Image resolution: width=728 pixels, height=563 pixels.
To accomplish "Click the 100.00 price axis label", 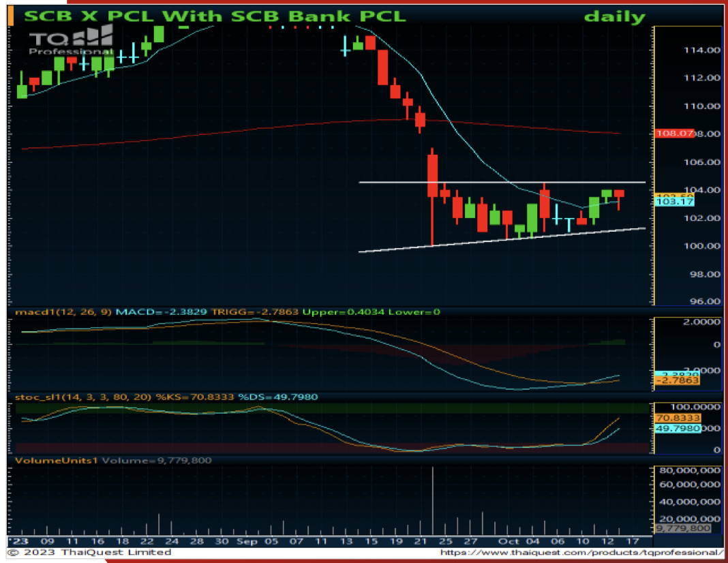I will [702, 246].
